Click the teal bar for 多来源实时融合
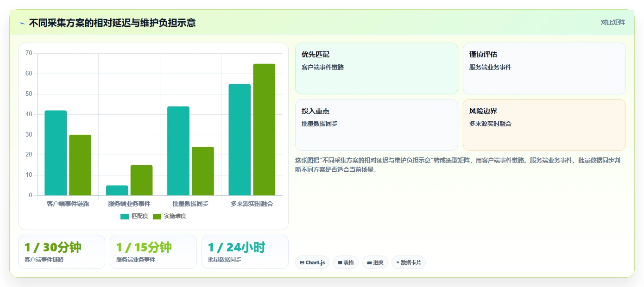The height and width of the screenshot is (287, 644). click(240, 140)
